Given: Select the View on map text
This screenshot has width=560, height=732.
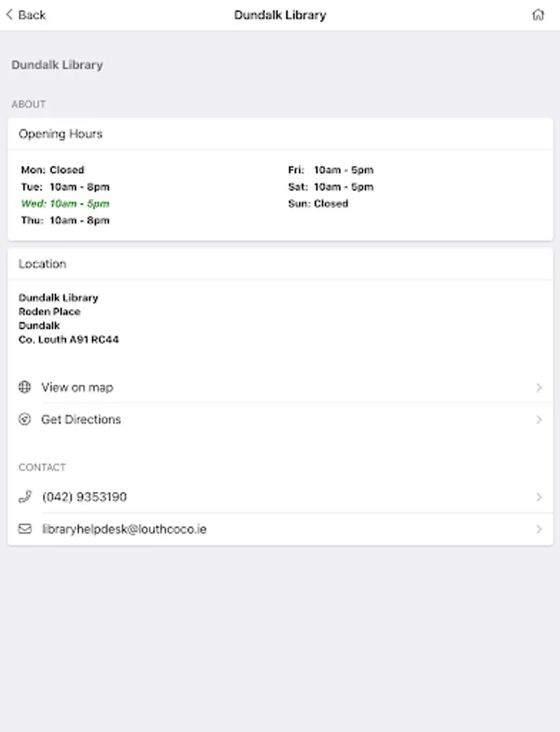Looking at the screenshot, I should pyautogui.click(x=77, y=387).
